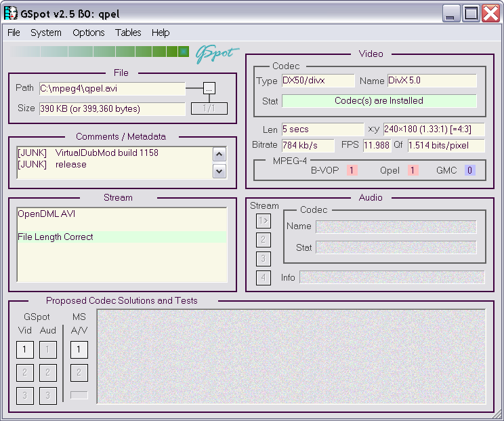Click GSpot Aud test button 3
Image resolution: width=504 pixels, height=421 pixels.
pyautogui.click(x=48, y=395)
